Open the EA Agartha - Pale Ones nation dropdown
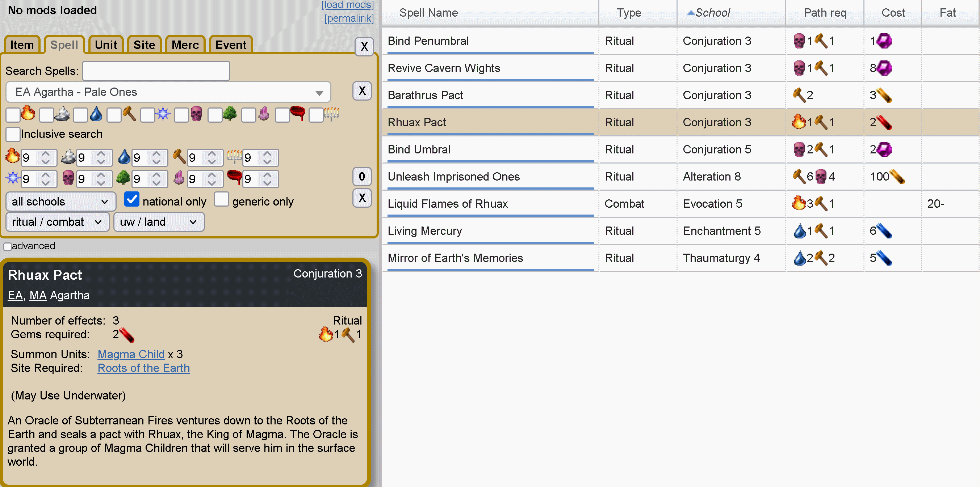Image resolution: width=980 pixels, height=487 pixels. (168, 92)
